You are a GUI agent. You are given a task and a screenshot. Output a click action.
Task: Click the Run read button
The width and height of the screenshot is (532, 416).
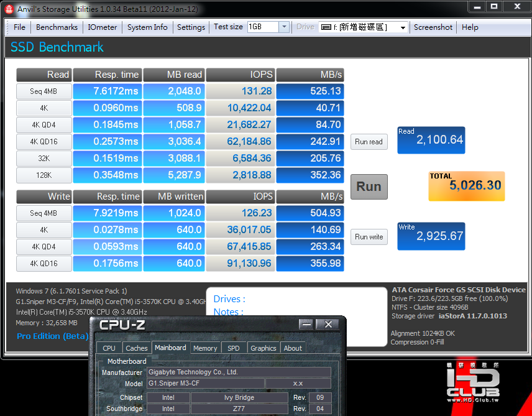[x=369, y=142]
